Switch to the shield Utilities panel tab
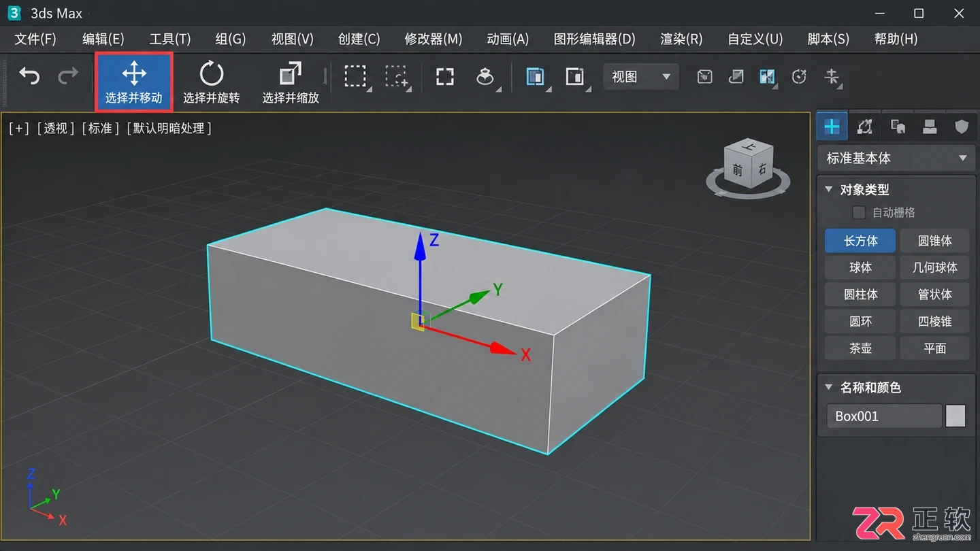Viewport: 980px width, 551px height. point(962,127)
